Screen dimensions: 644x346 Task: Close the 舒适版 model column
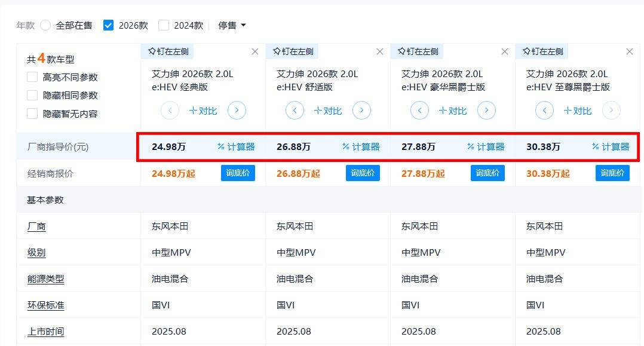click(x=380, y=51)
